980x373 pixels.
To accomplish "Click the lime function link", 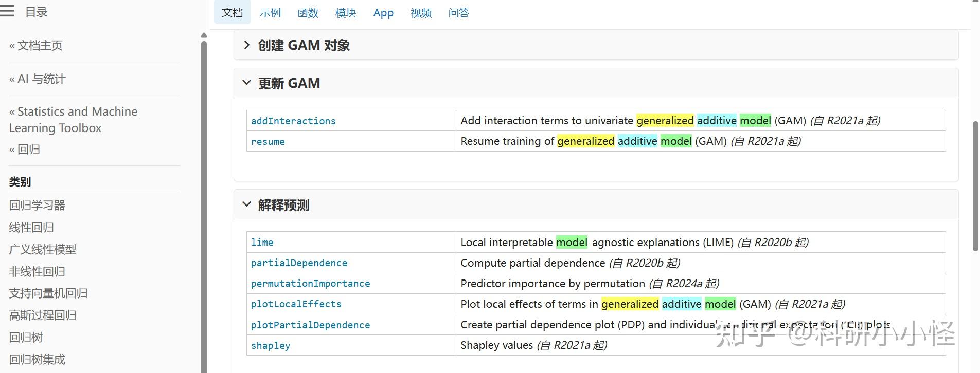I will [x=262, y=242].
